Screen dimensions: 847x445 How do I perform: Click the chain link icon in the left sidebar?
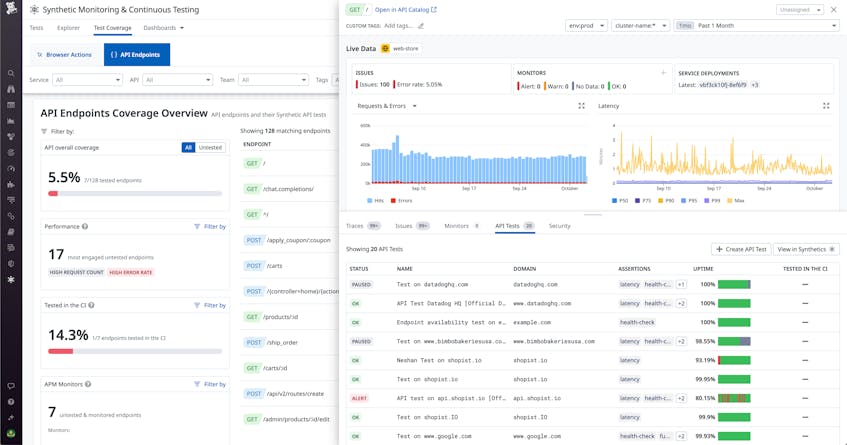click(x=11, y=216)
